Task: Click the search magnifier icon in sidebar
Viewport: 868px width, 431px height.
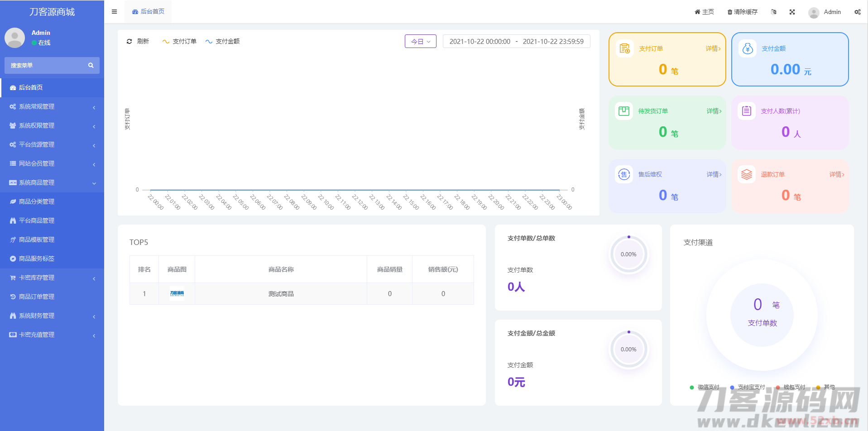Action: pyautogui.click(x=91, y=66)
